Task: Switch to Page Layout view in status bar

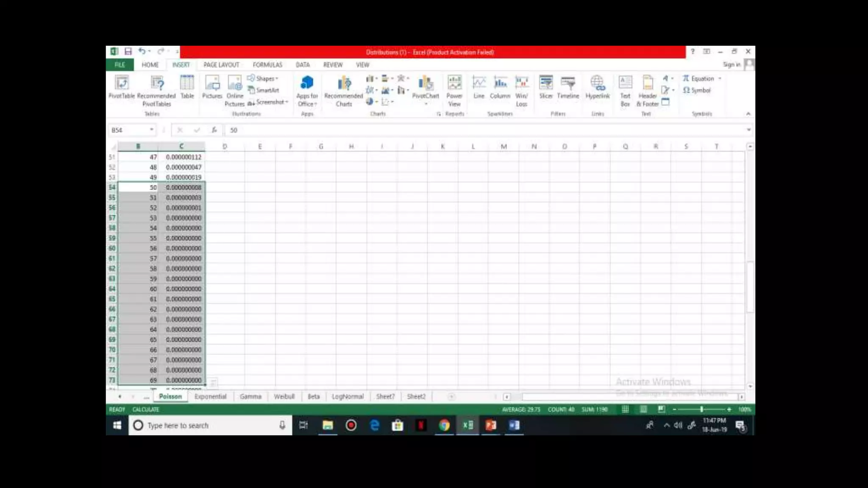Action: (643, 409)
